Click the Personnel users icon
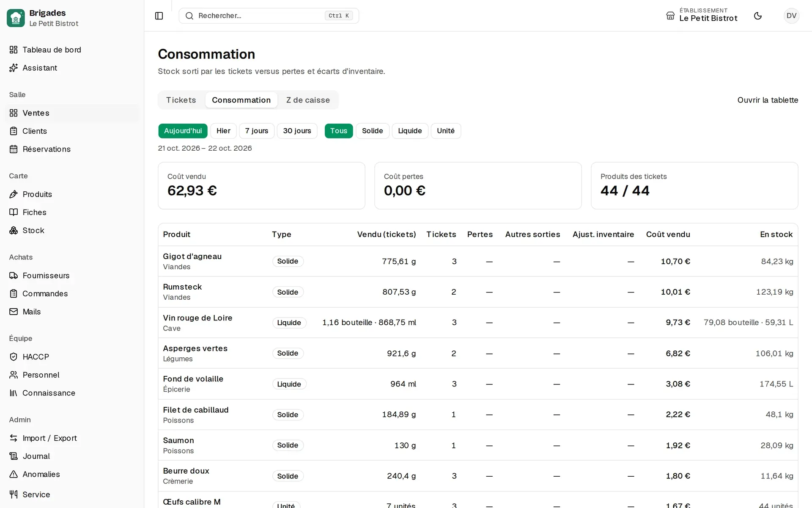 point(14,375)
